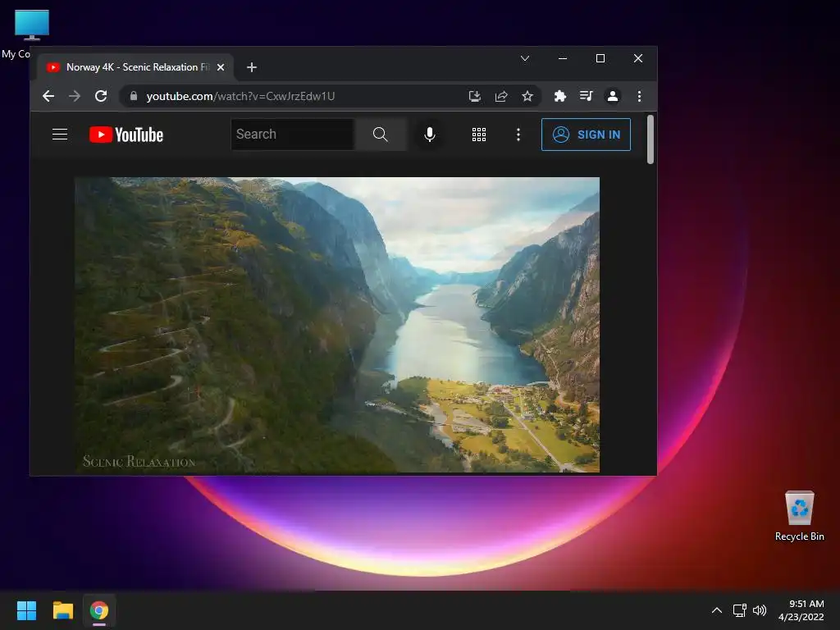Viewport: 840px width, 630px height.
Task: Click the YouTube search magnifier button
Action: pos(381,135)
